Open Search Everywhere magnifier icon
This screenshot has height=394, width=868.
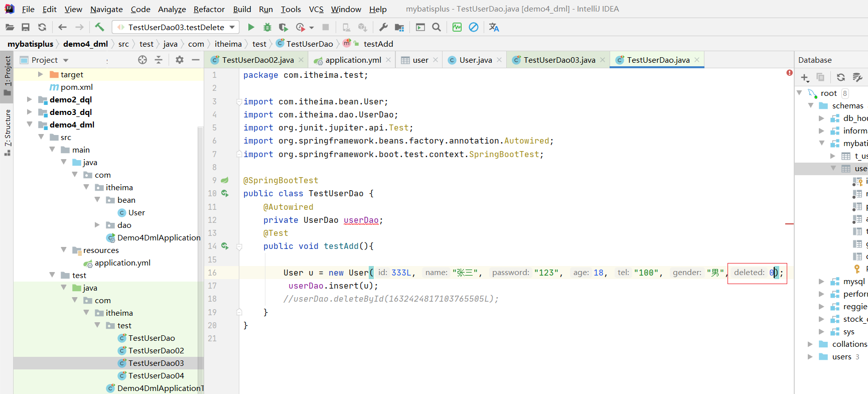(437, 27)
